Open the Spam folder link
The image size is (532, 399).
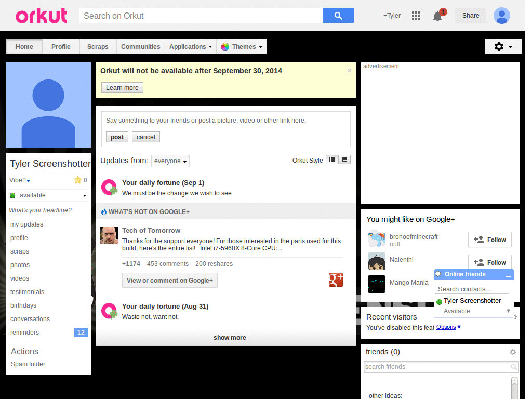28,364
